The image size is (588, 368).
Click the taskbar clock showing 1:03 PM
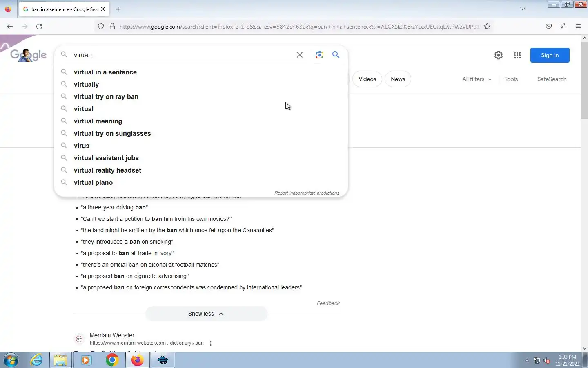point(567,360)
